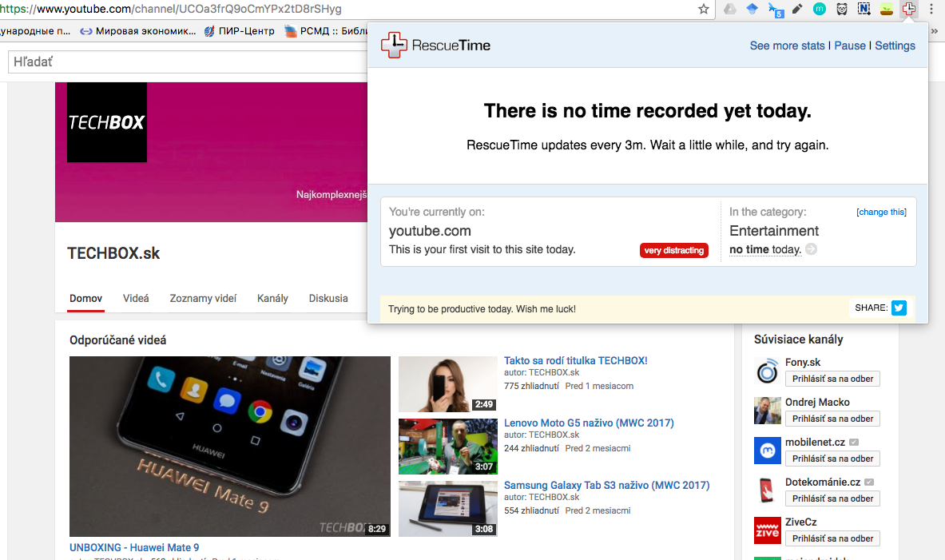
Task: Open the green sprout extension icon
Action: [887, 9]
